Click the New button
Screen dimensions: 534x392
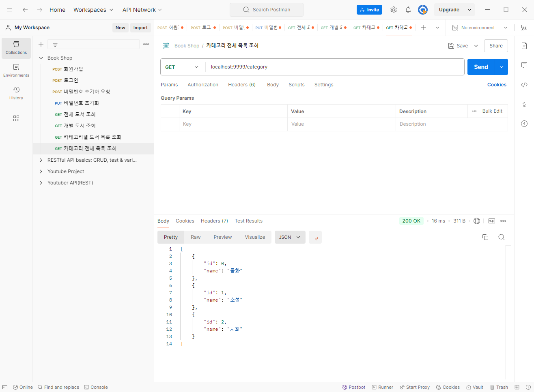120,28
